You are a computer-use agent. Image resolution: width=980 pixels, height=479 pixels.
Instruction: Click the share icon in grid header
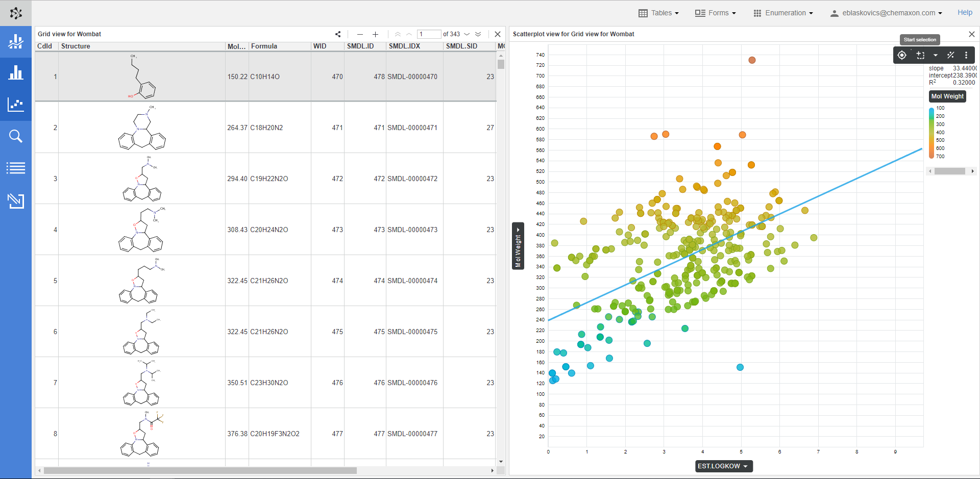(x=338, y=34)
